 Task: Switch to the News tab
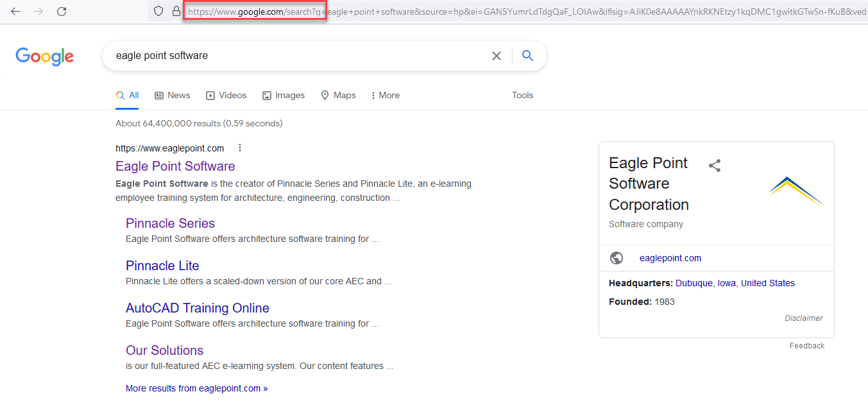[173, 95]
